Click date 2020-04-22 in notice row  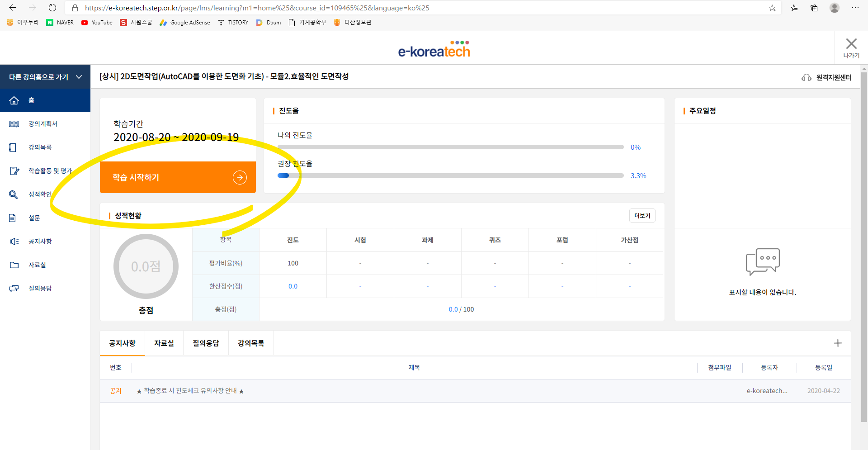pyautogui.click(x=824, y=391)
